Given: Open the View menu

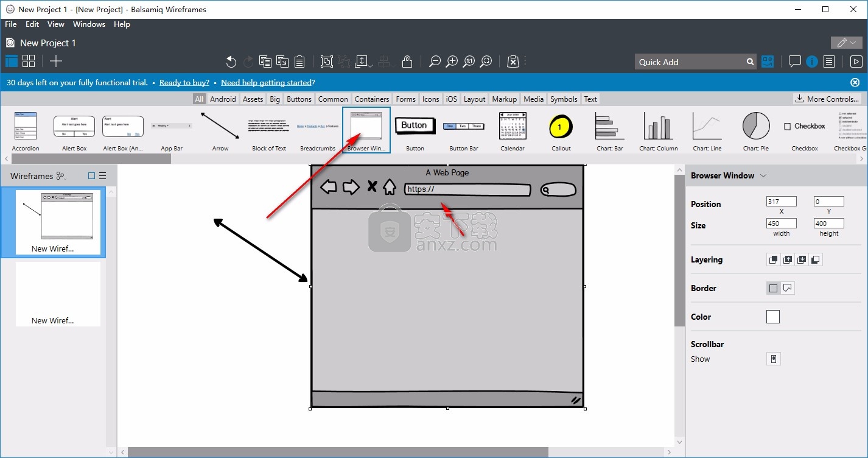Looking at the screenshot, I should (x=56, y=24).
